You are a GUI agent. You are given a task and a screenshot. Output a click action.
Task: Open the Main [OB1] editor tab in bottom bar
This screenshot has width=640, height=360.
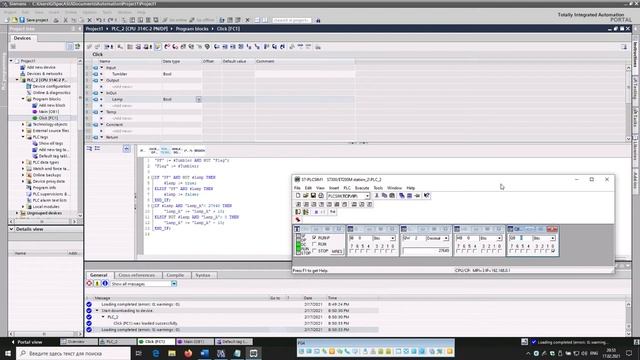[194, 342]
